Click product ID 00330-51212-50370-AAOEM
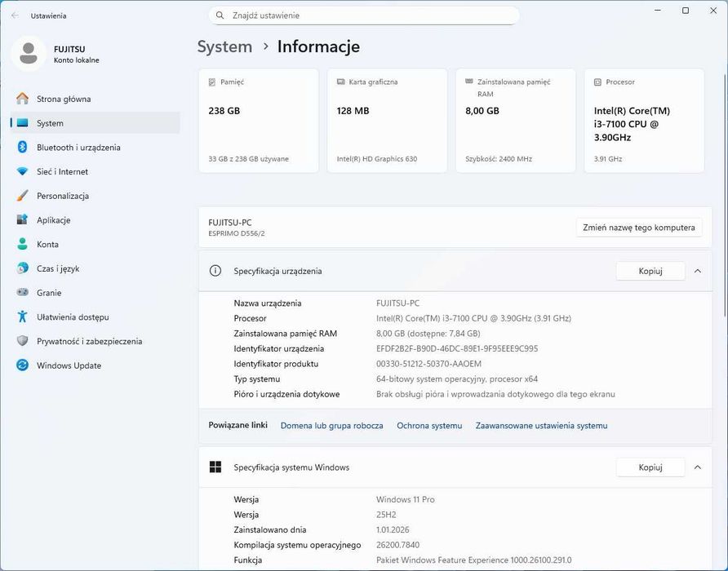The width and height of the screenshot is (728, 571). click(428, 364)
